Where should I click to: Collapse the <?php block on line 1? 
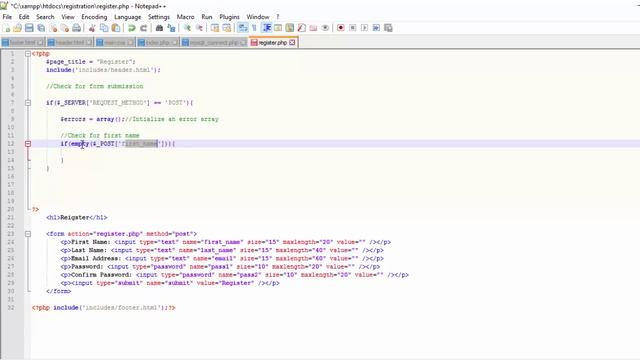tap(28, 53)
